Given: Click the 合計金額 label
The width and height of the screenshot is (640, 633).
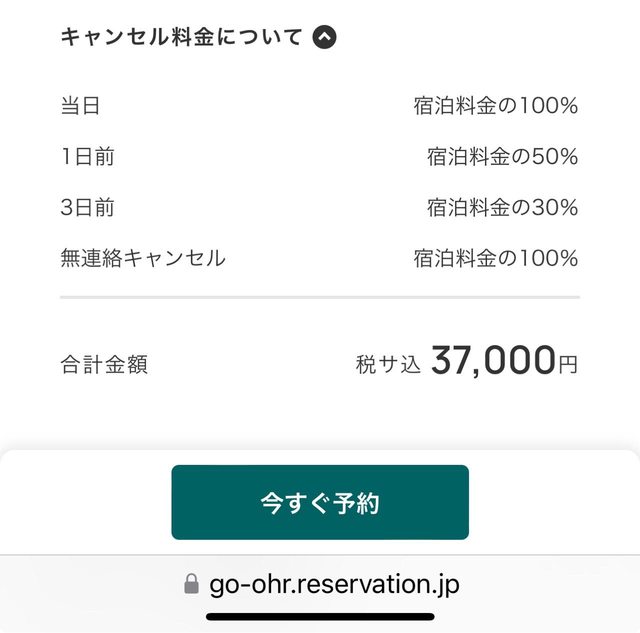Looking at the screenshot, I should tap(104, 365).
